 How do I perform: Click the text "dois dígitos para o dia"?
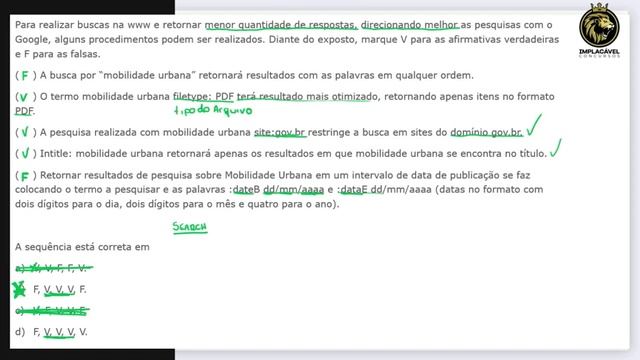(x=67, y=204)
